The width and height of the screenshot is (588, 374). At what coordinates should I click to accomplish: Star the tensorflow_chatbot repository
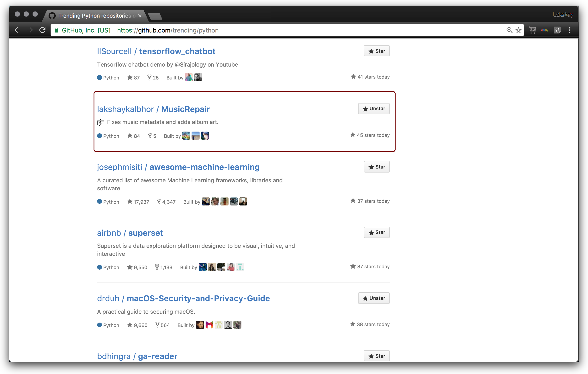click(x=377, y=51)
